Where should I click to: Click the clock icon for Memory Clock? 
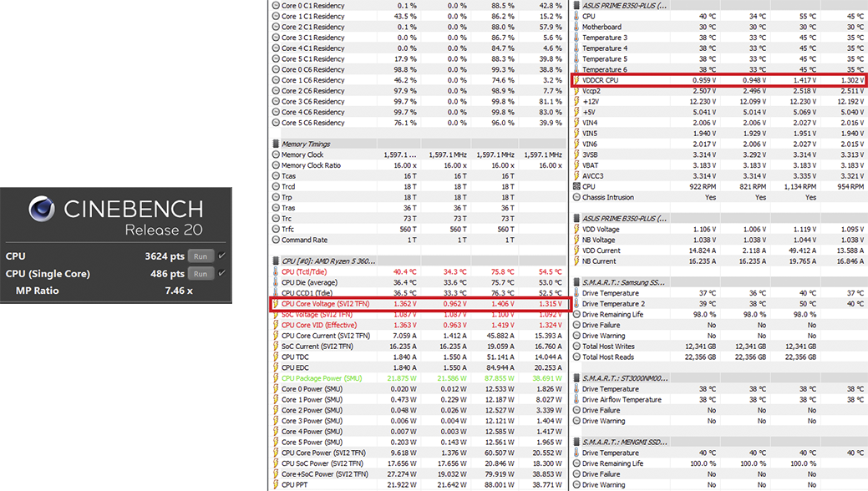click(x=276, y=154)
